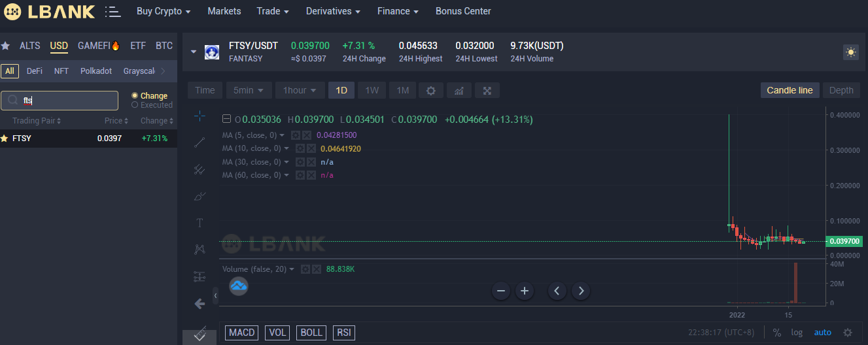Toggle the light/dark theme sun icon
The width and height of the screenshot is (868, 345).
pyautogui.click(x=850, y=52)
